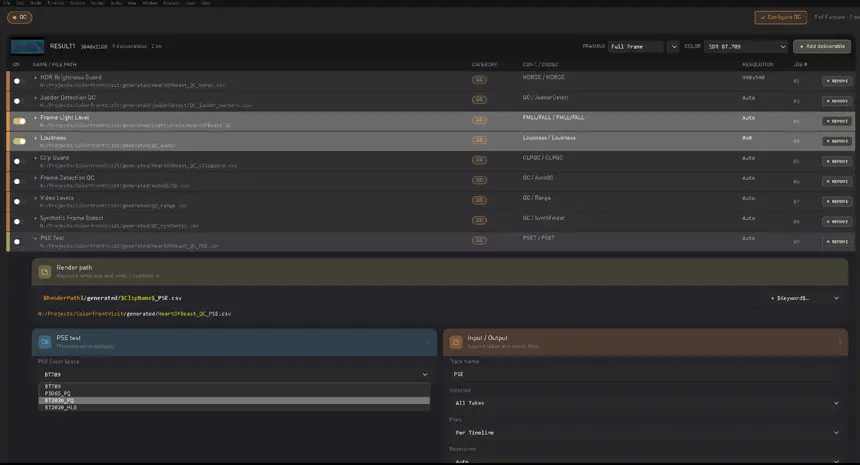Click the Add deliverable button
The image size is (860, 465).
[822, 47]
